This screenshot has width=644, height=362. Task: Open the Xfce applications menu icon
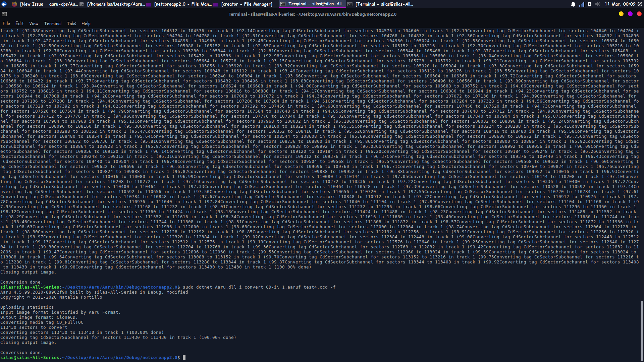pos(4,4)
